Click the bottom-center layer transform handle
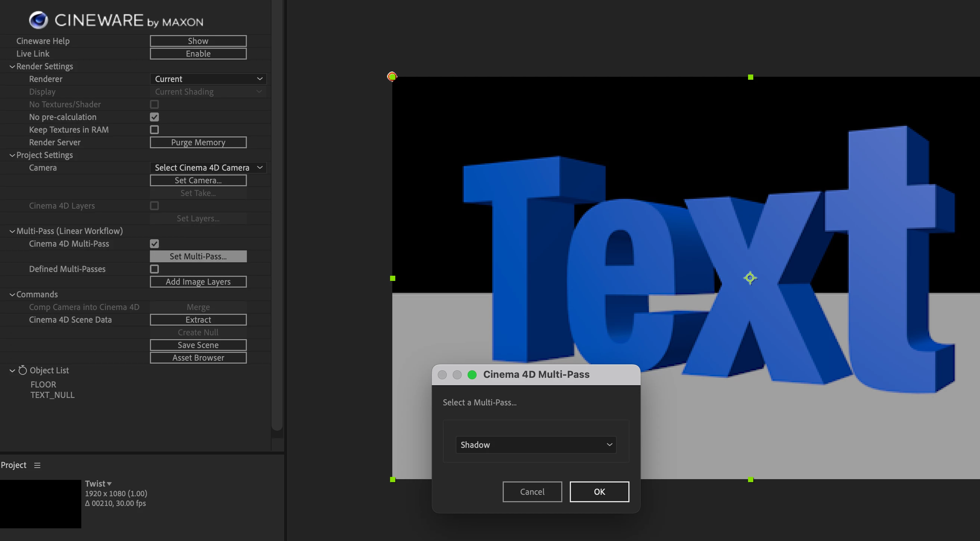Image resolution: width=980 pixels, height=541 pixels. pos(750,480)
